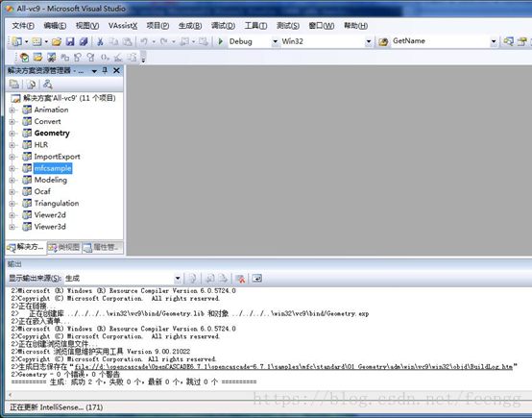Click the Go to Previous Message output icon
Viewport: 532px width, 418px height.
209,279
